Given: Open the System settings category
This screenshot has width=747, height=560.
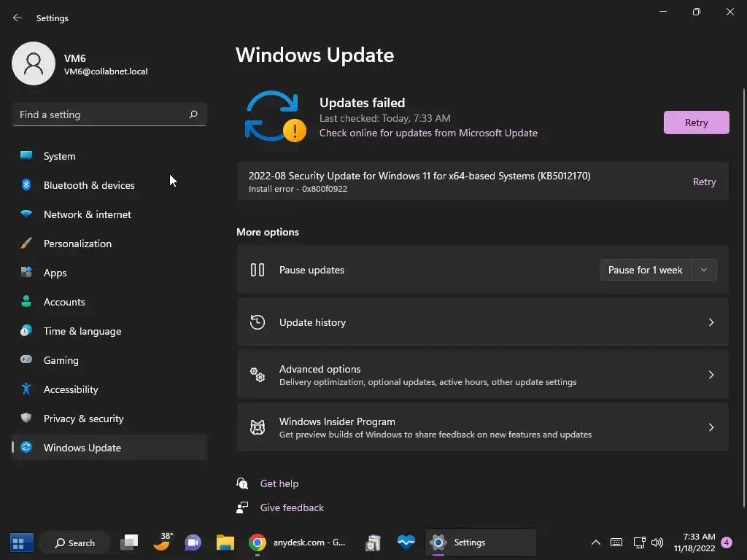Looking at the screenshot, I should coord(109,156).
